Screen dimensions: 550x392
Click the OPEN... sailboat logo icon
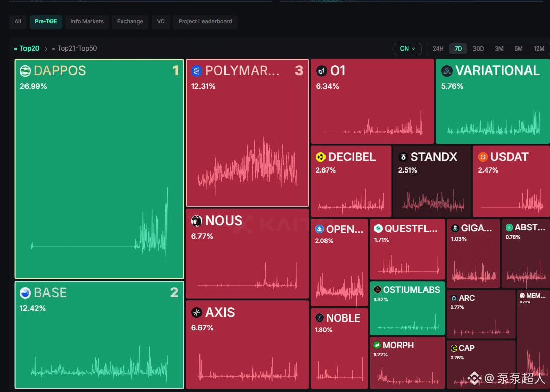tap(319, 229)
